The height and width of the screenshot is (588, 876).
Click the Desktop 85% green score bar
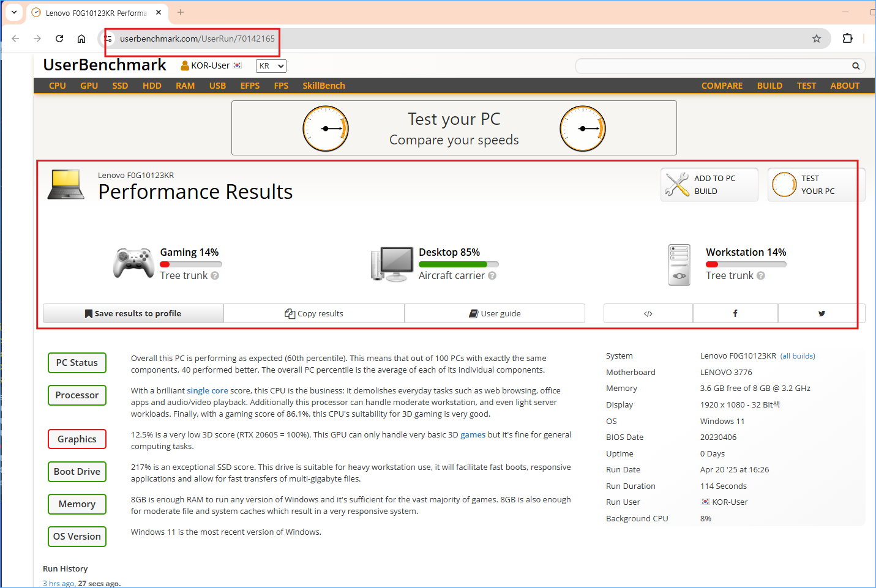[x=459, y=264]
